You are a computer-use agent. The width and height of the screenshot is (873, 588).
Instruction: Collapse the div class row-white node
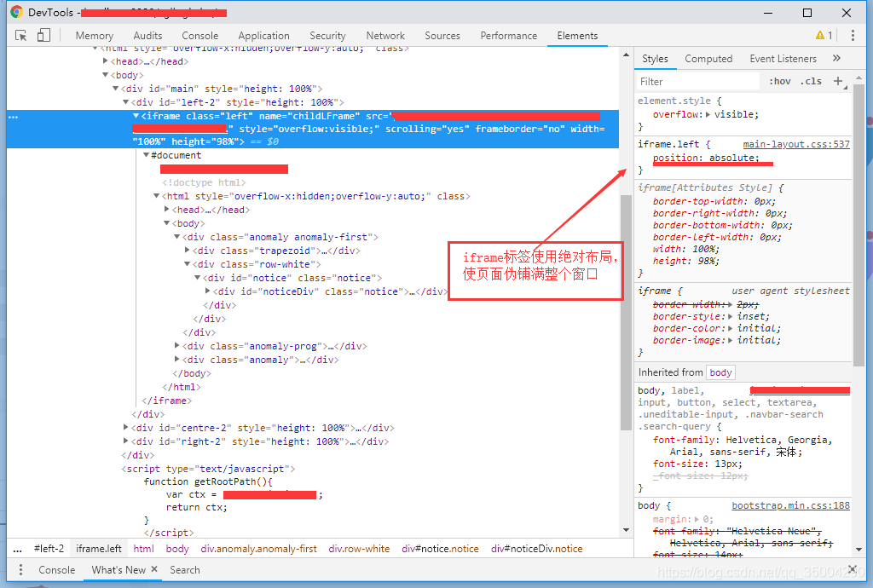(187, 263)
